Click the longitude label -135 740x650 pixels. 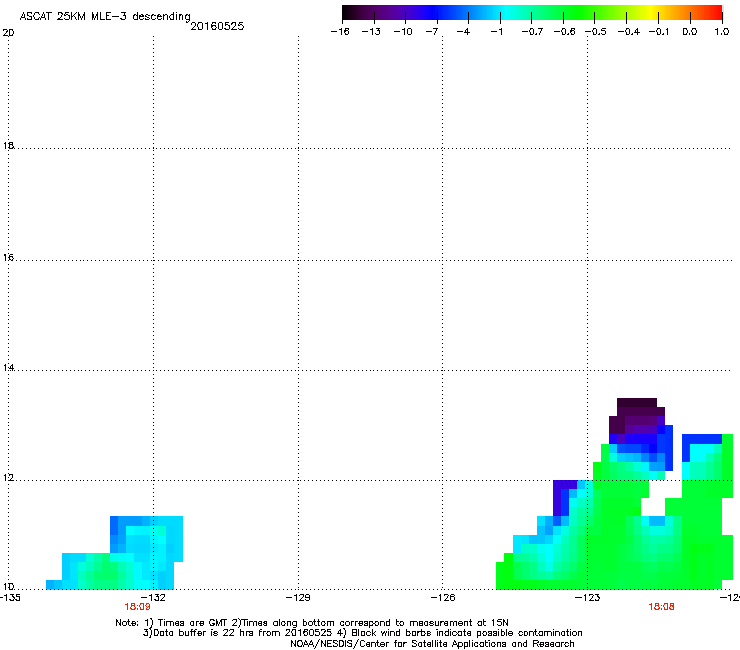[x=10, y=598]
